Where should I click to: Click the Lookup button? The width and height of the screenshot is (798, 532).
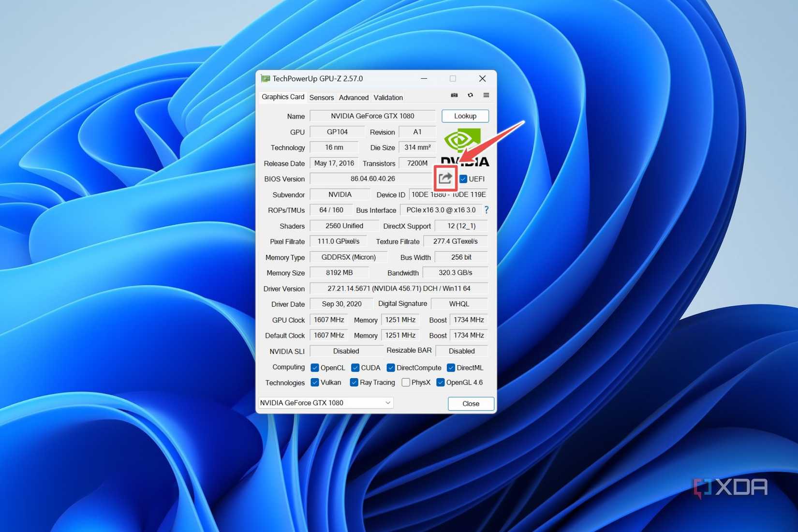tap(465, 116)
